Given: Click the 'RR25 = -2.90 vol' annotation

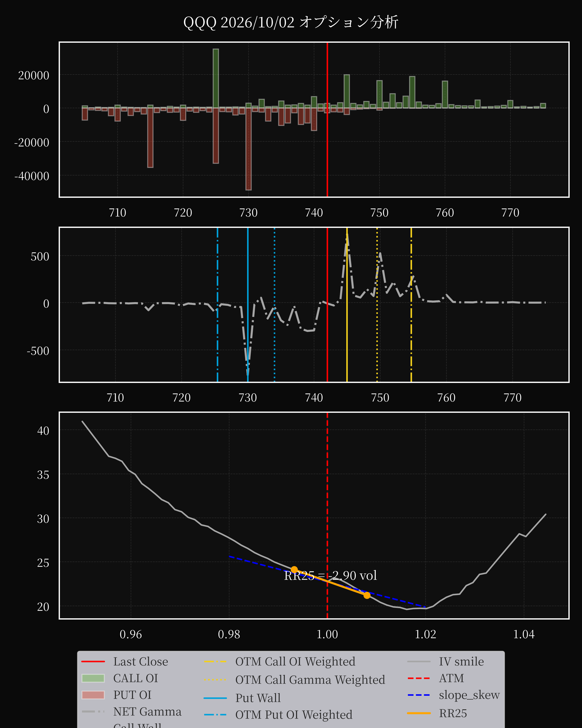Looking at the screenshot, I should [330, 575].
